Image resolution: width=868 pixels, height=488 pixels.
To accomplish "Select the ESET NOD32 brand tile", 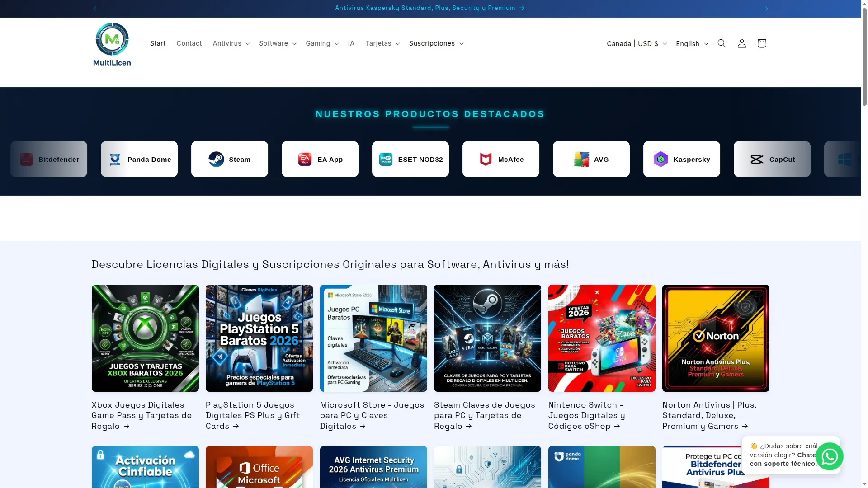I will pos(410,159).
